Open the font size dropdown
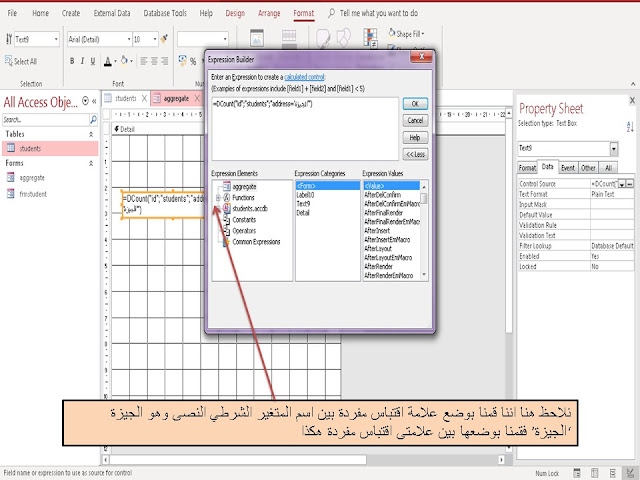The width and height of the screenshot is (640, 480). (155, 39)
